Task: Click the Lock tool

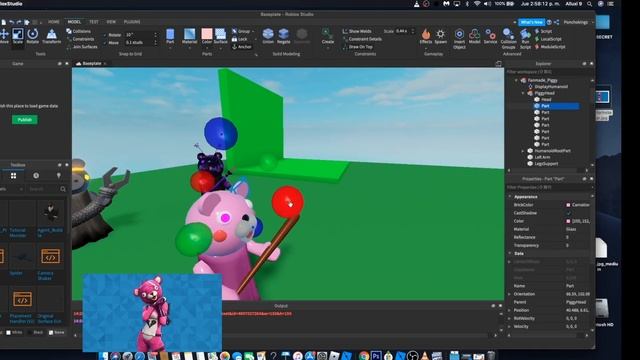Action: point(240,39)
